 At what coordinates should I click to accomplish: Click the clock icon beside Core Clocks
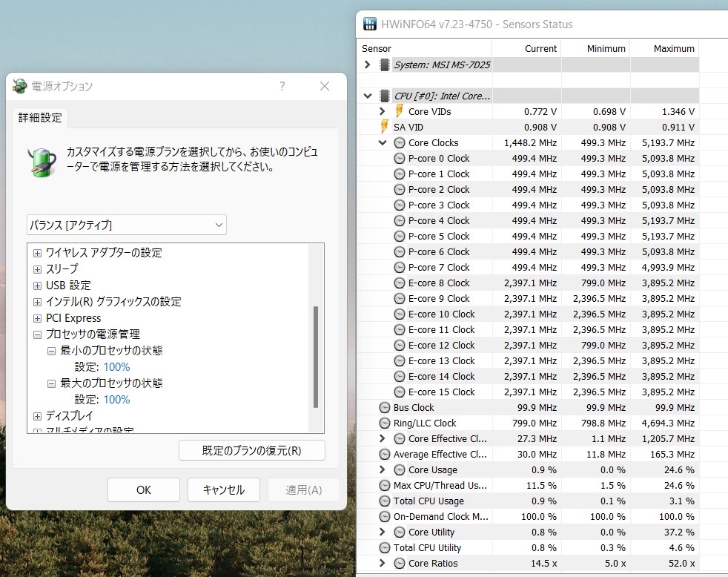pos(400,142)
